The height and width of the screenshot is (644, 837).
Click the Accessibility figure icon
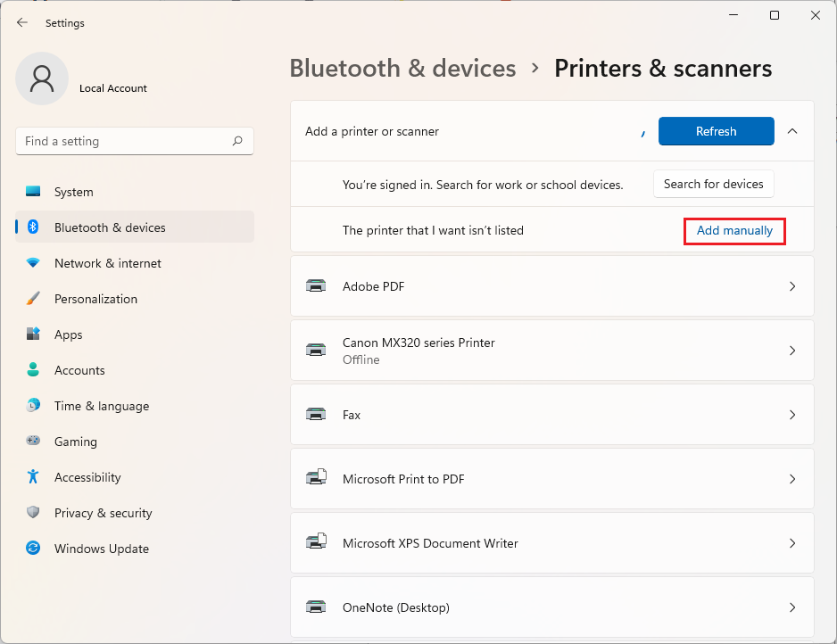coord(33,477)
